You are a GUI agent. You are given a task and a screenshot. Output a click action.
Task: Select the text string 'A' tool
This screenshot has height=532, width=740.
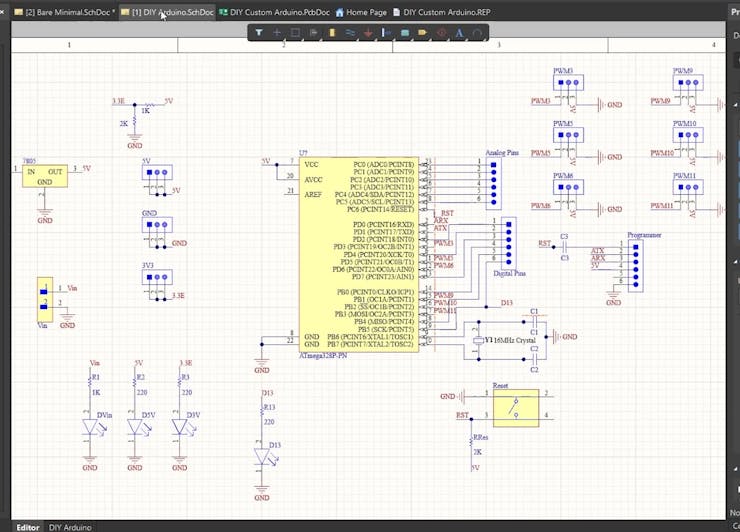point(459,33)
